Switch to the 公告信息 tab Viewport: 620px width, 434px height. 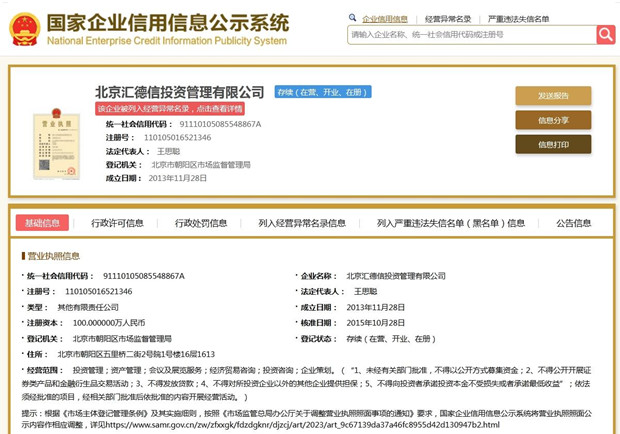click(574, 223)
